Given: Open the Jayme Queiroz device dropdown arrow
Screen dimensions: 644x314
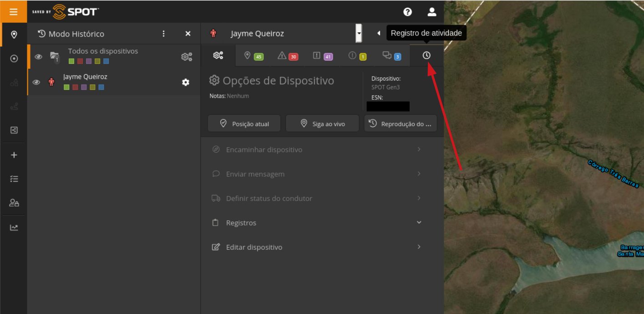Looking at the screenshot, I should click(359, 34).
